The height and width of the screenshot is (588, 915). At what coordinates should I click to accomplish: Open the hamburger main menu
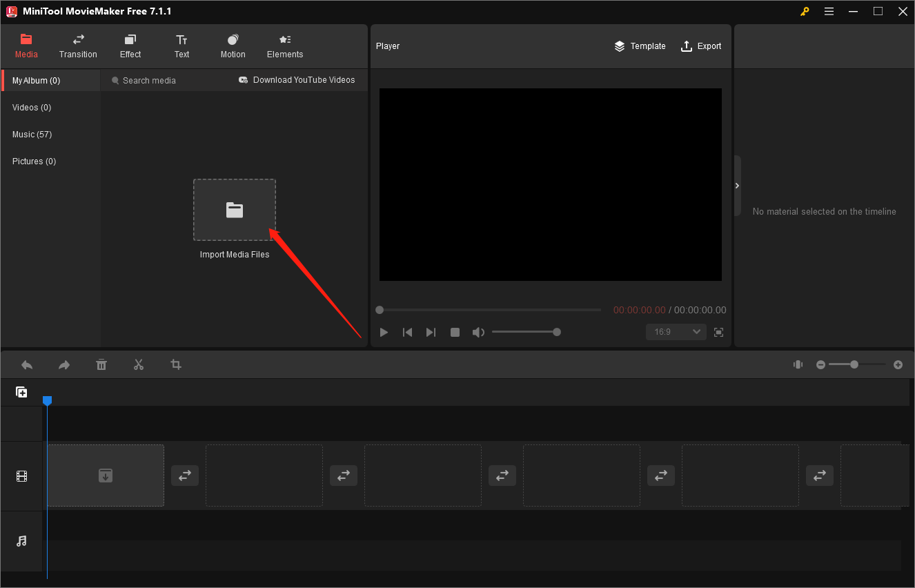829,11
